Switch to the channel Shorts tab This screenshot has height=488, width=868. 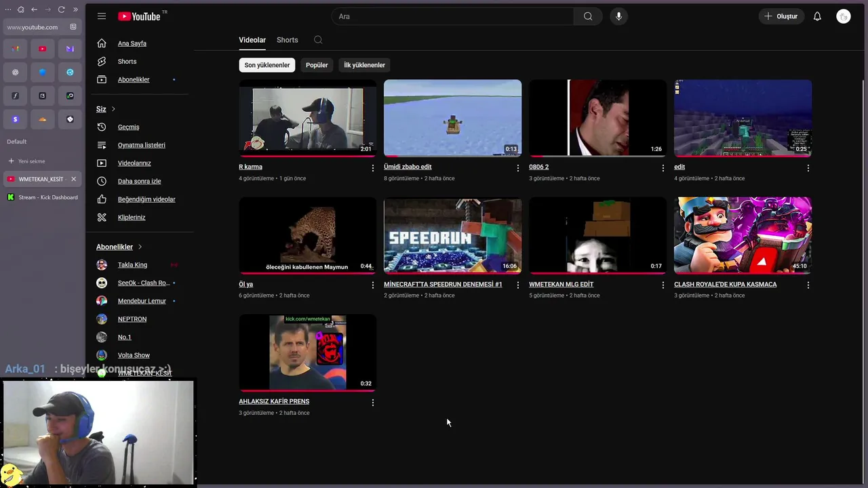click(x=287, y=40)
